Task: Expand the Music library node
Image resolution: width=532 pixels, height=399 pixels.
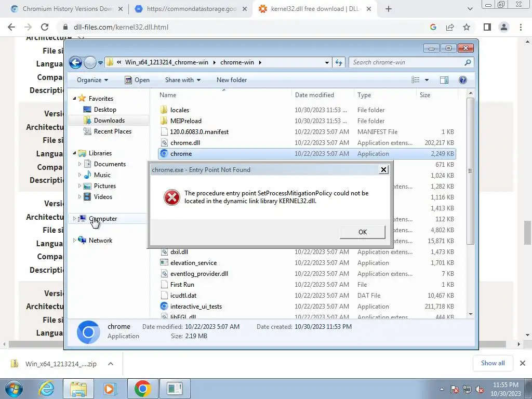Action: [79, 175]
